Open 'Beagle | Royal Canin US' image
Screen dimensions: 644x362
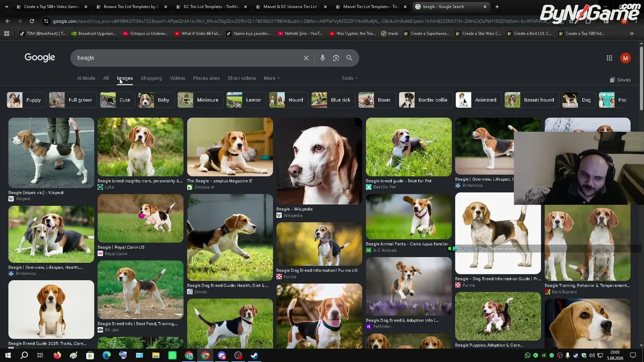(x=140, y=219)
